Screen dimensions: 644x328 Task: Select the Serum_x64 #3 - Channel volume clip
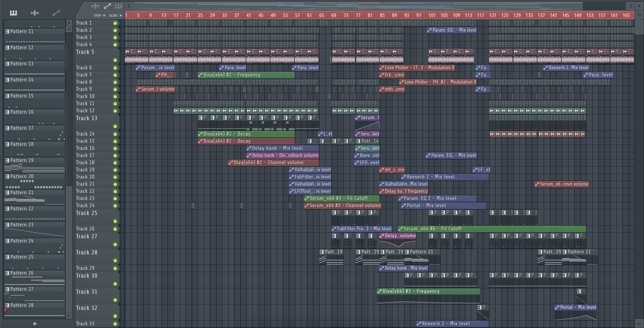343,206
